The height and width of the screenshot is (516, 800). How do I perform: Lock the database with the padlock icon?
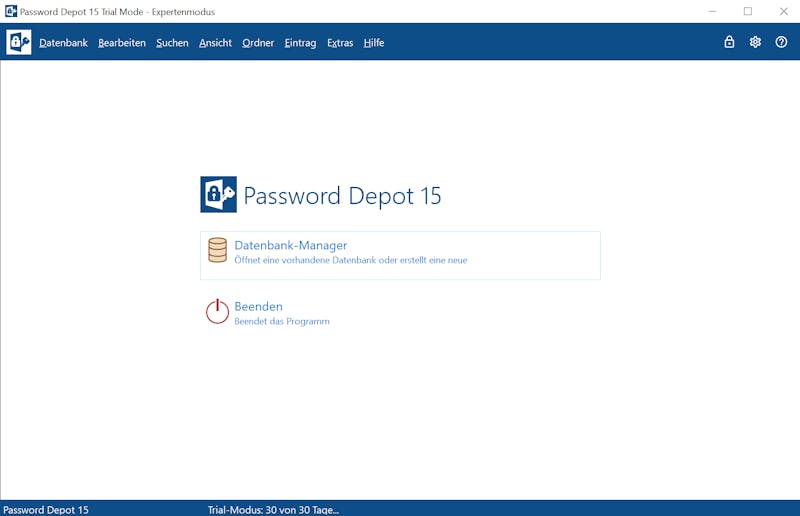[x=729, y=42]
